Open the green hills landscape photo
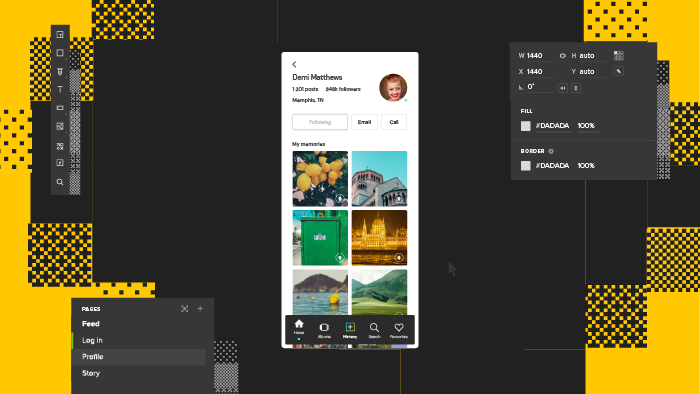The image size is (700, 394). tap(379, 292)
